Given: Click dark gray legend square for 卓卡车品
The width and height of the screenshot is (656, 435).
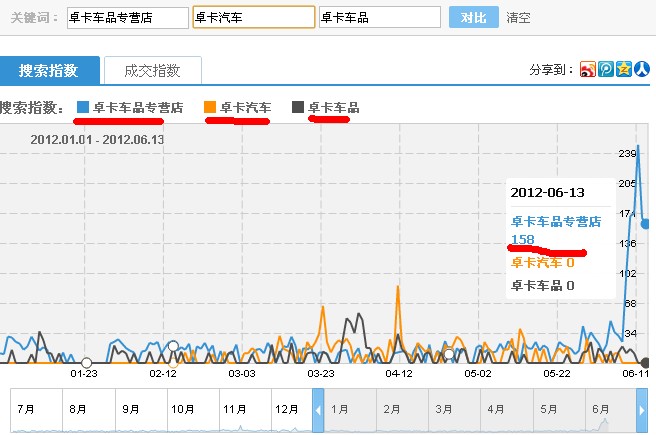Looking at the screenshot, I should tap(298, 107).
